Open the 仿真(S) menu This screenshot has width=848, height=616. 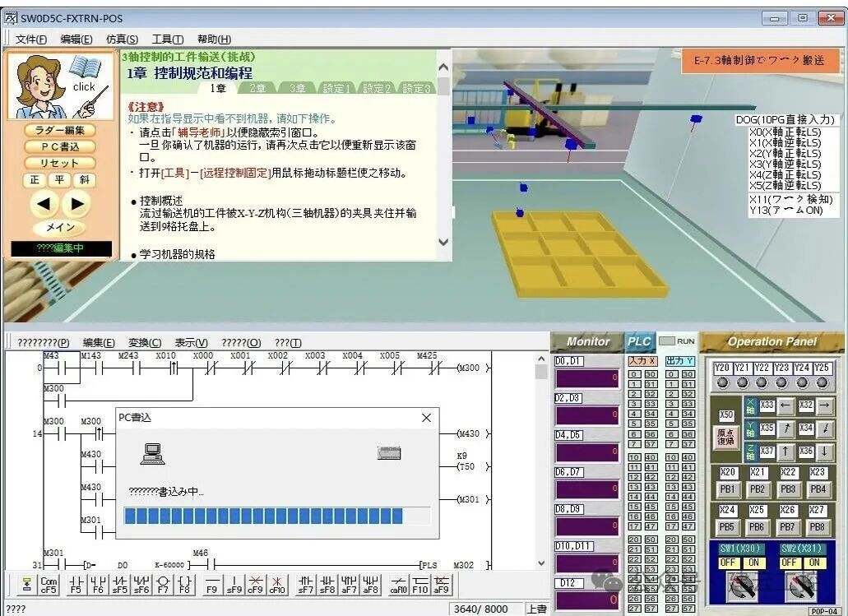[x=123, y=39]
